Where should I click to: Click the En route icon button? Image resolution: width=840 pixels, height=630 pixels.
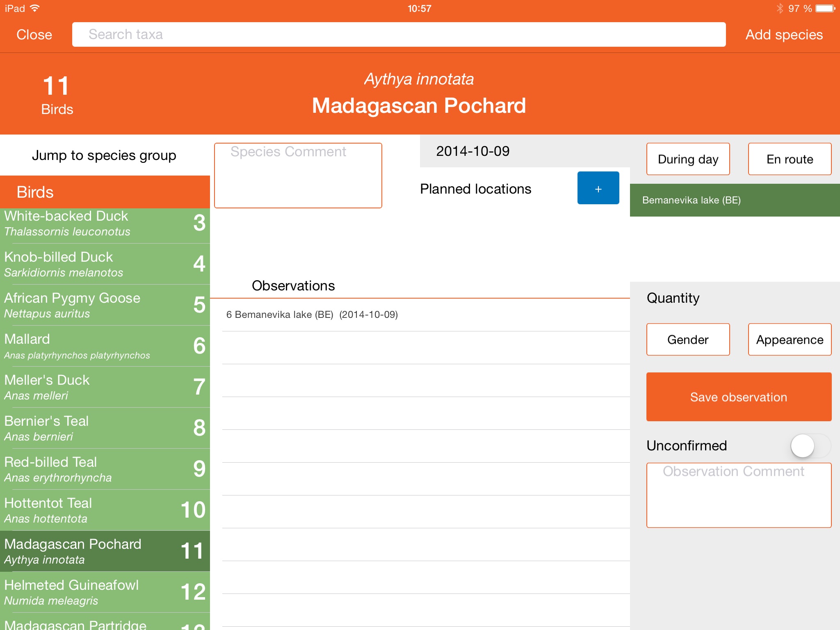(x=789, y=159)
